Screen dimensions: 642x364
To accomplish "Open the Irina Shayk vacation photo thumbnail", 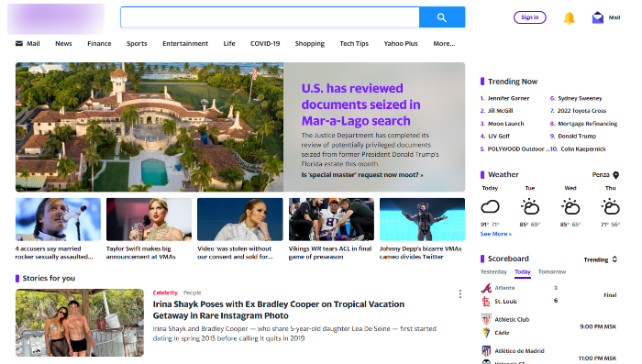I will coord(80,323).
